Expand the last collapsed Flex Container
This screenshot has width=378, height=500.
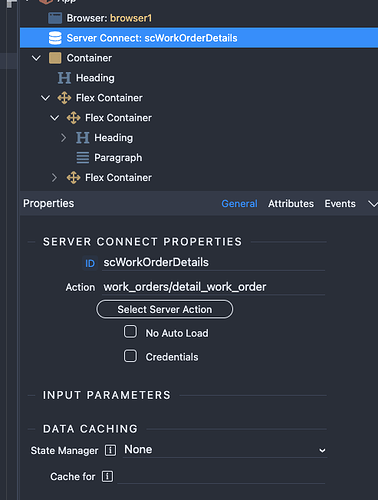pos(54,178)
